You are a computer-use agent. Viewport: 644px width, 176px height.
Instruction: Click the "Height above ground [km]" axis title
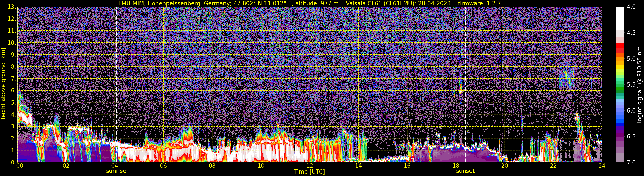(x=3, y=85)
